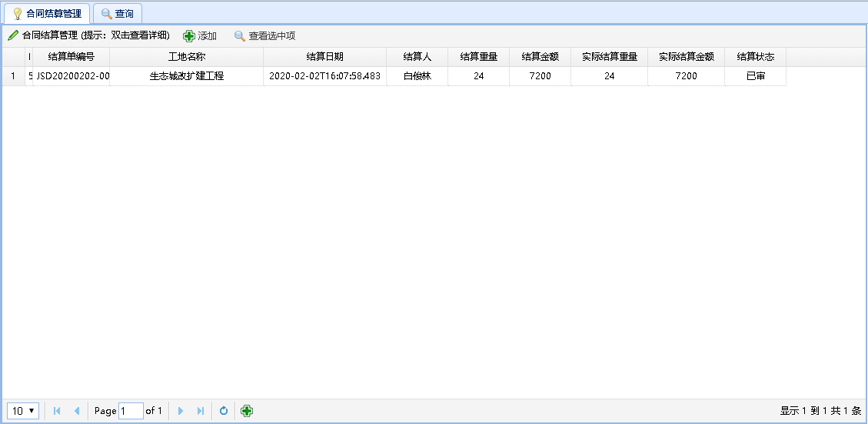Image resolution: width=868 pixels, height=424 pixels.
Task: Click the 结算人 column header
Action: 417,56
